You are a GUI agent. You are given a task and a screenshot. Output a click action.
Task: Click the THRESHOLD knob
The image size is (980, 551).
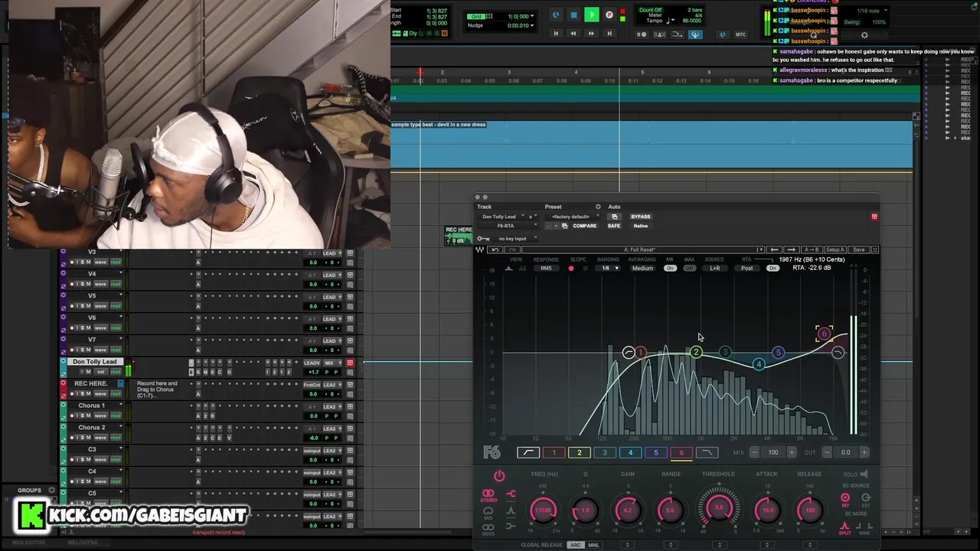click(x=719, y=508)
